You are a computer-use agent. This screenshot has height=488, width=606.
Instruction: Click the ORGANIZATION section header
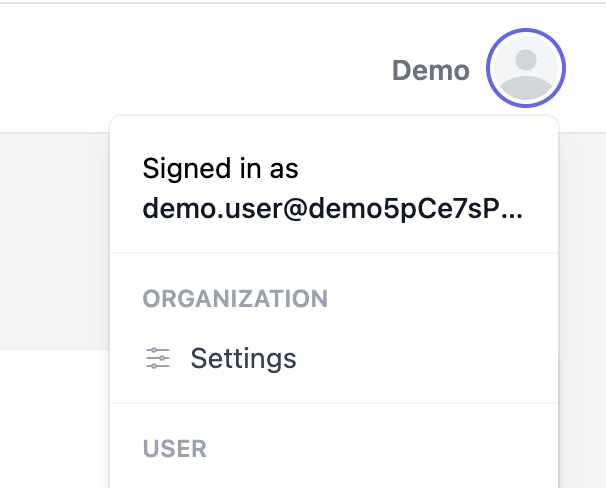pos(235,298)
